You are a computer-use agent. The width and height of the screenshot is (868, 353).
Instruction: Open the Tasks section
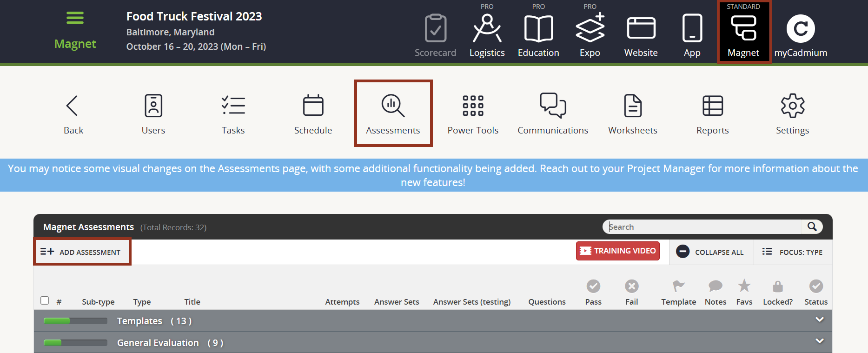point(233,114)
